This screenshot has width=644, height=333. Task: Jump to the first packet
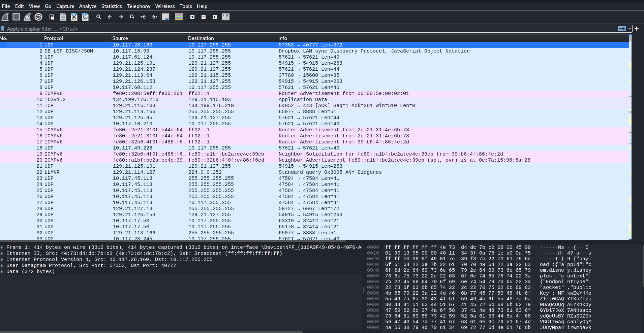[143, 17]
